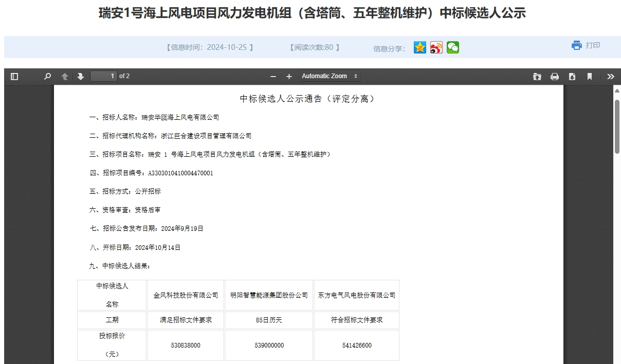Click the 中标候选人 名称 header cell

tap(112, 295)
